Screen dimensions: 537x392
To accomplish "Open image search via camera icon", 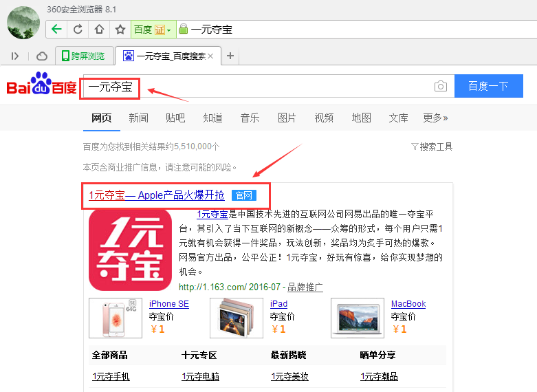I will tap(441, 86).
